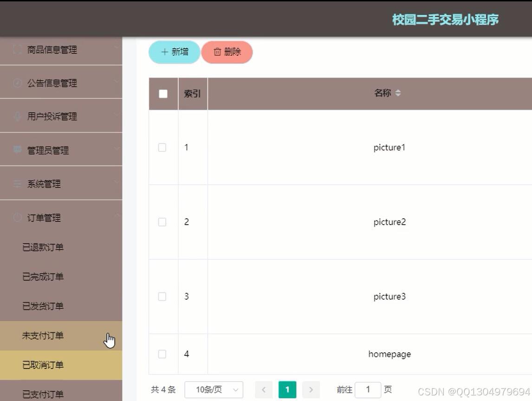532x401 pixels.
Task: Check the checkbox for homepage row
Action: coord(162,354)
